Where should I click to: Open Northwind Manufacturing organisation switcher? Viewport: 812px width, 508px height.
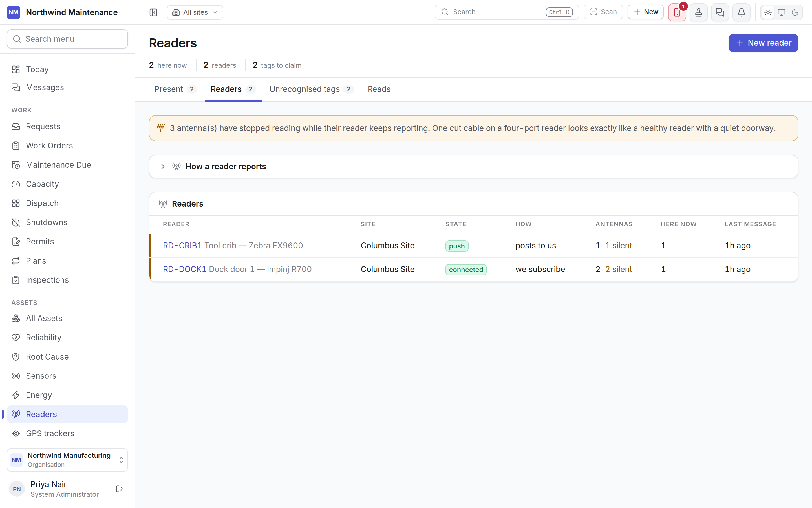[x=67, y=460]
